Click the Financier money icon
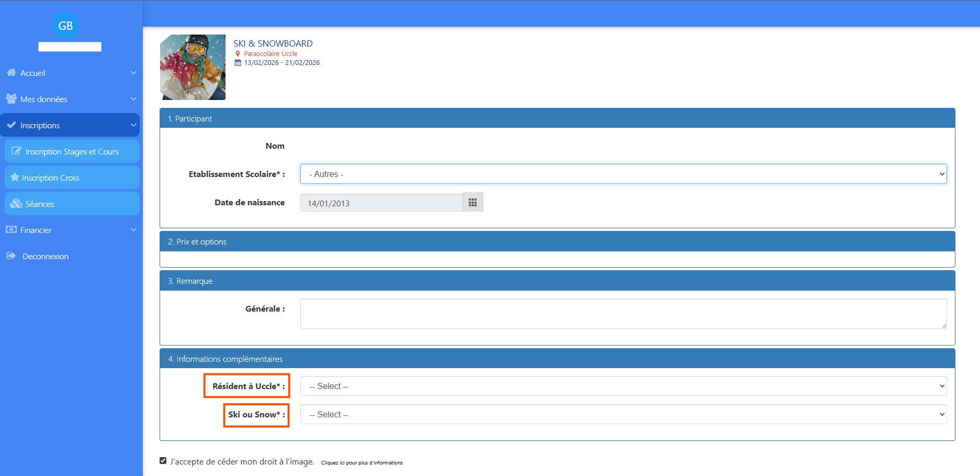The image size is (980, 476). [11, 230]
